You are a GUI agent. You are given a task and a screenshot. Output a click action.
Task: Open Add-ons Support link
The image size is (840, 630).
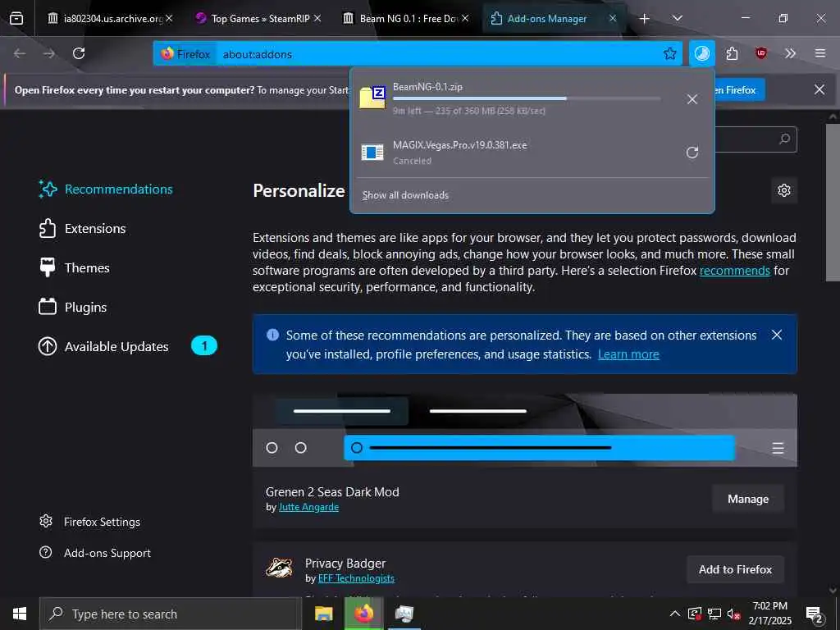[95, 553]
